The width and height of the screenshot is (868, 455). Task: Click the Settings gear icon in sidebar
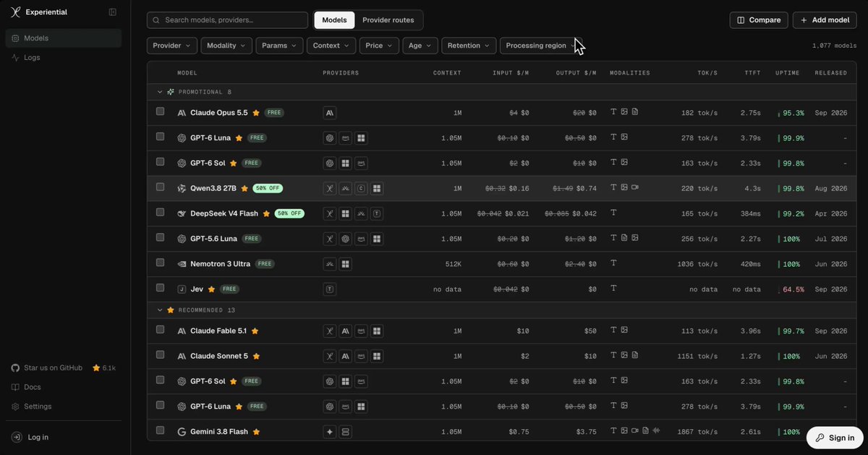[x=15, y=407]
